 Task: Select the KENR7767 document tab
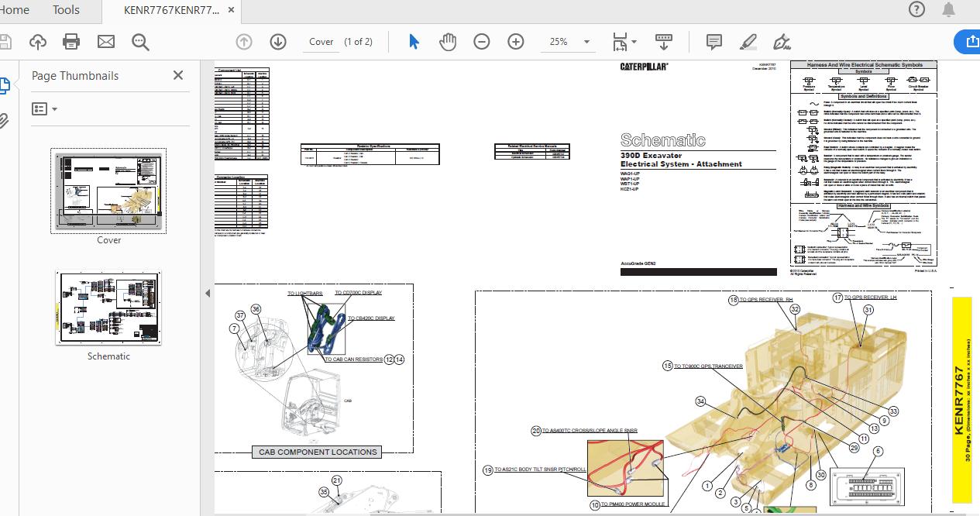[171, 10]
